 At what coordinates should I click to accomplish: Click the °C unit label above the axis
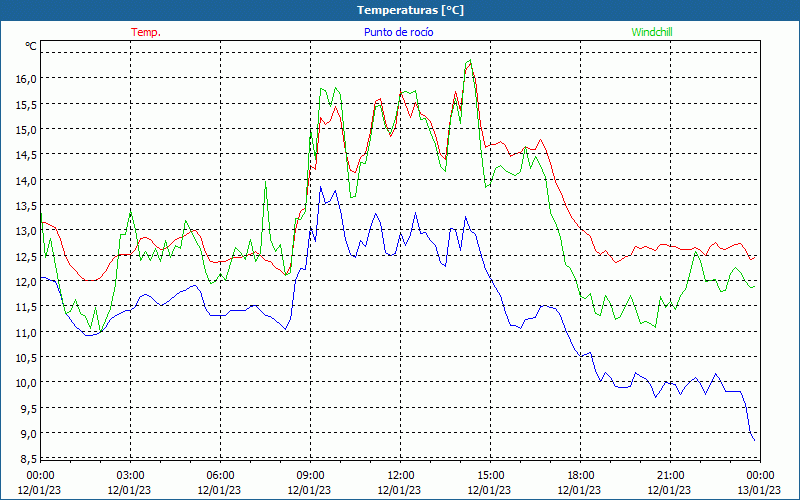31,46
